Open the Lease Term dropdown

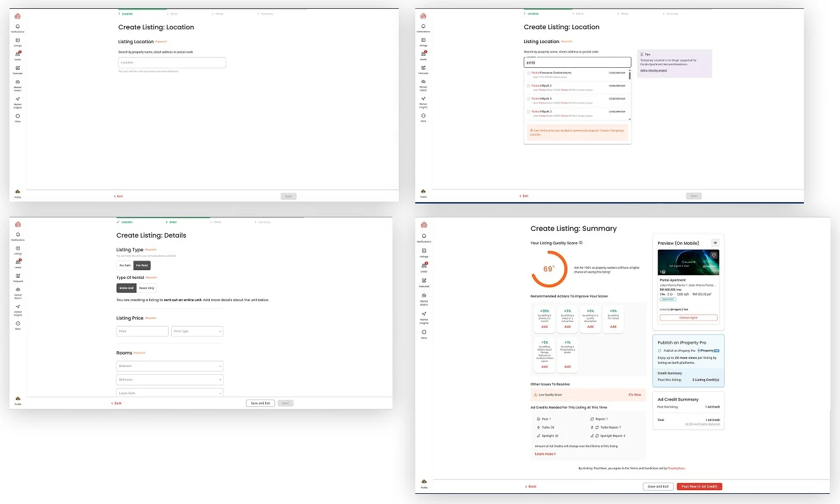pyautogui.click(x=170, y=393)
